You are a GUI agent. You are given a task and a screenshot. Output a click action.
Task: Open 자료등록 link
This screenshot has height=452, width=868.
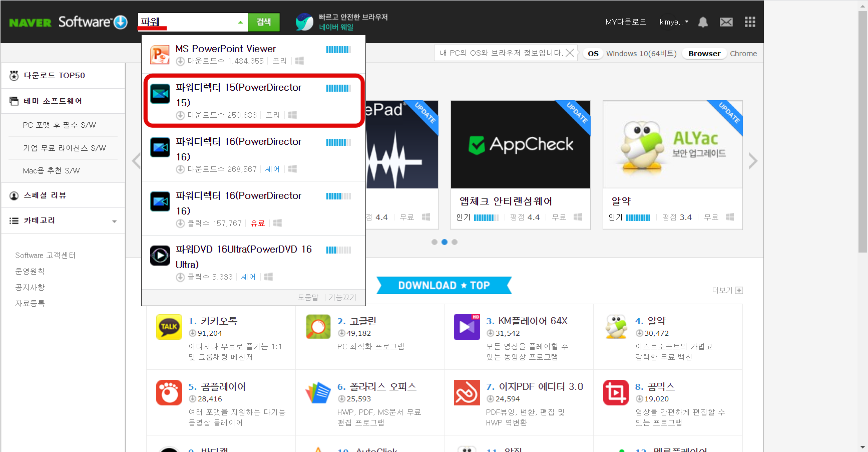30,304
